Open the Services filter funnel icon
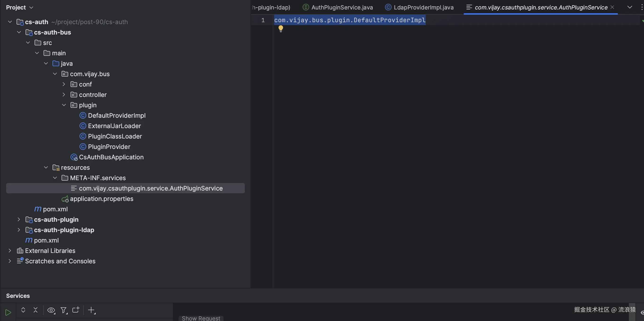This screenshot has height=321, width=644. (x=64, y=310)
